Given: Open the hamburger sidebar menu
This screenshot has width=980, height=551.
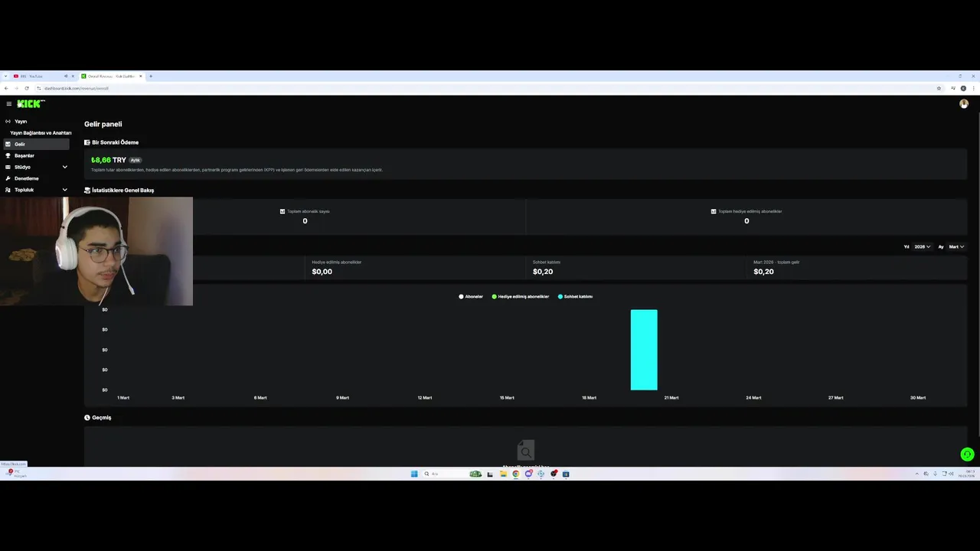Looking at the screenshot, I should pyautogui.click(x=8, y=103).
